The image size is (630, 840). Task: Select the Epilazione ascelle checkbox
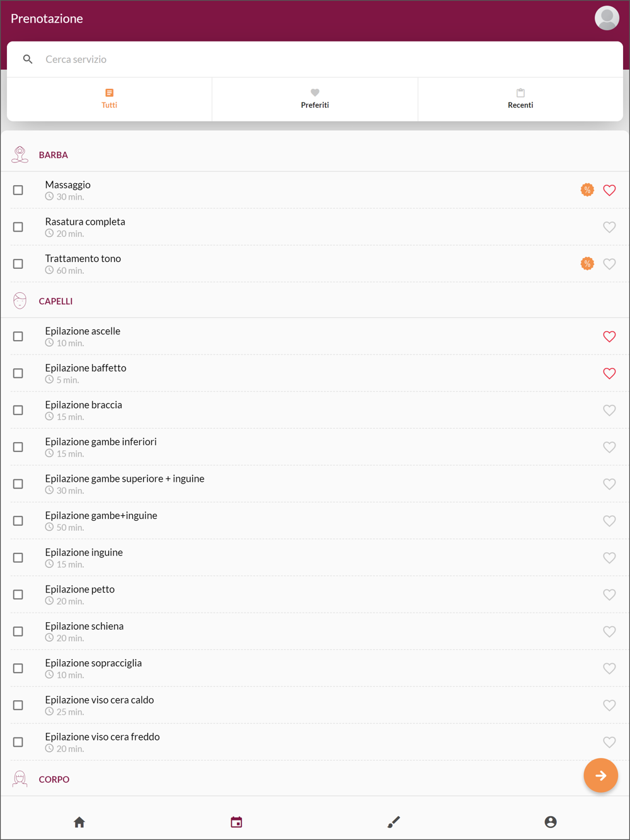(18, 336)
